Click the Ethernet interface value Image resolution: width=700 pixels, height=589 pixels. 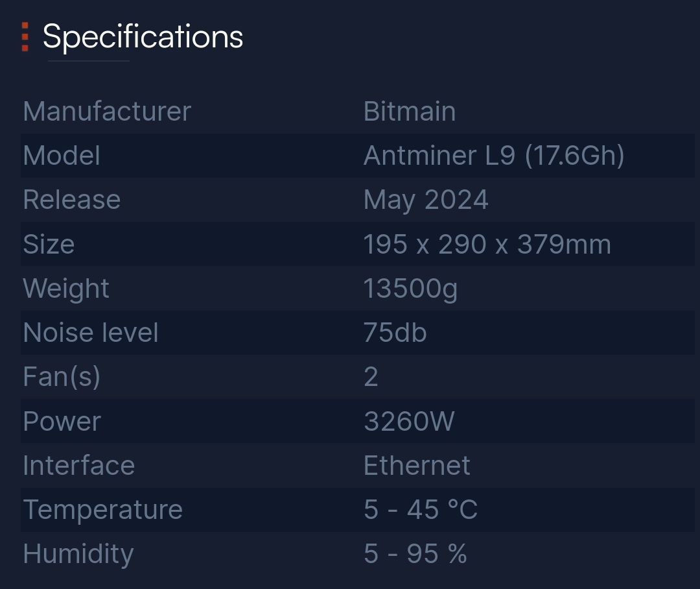pos(417,466)
